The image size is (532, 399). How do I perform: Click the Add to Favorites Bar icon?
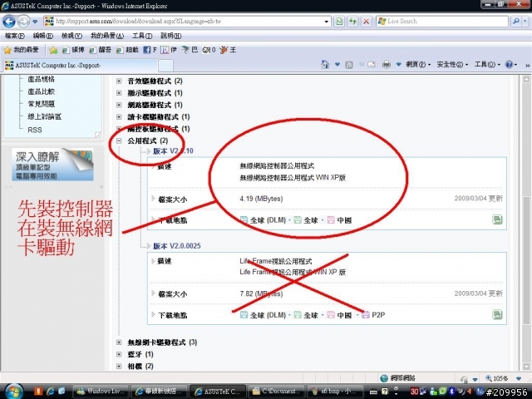[x=53, y=50]
